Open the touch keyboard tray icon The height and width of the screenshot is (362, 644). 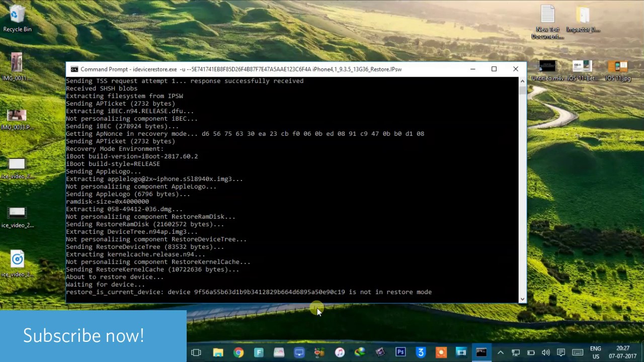pyautogui.click(x=578, y=352)
